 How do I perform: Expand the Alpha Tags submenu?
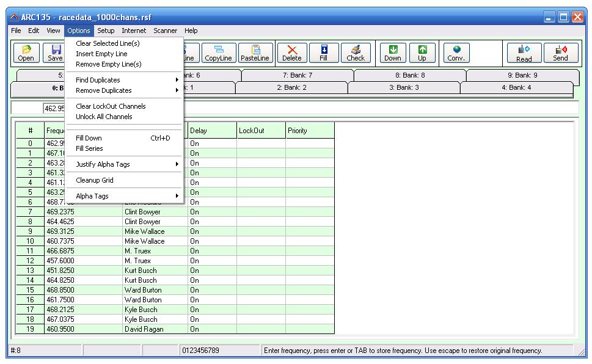[125, 196]
